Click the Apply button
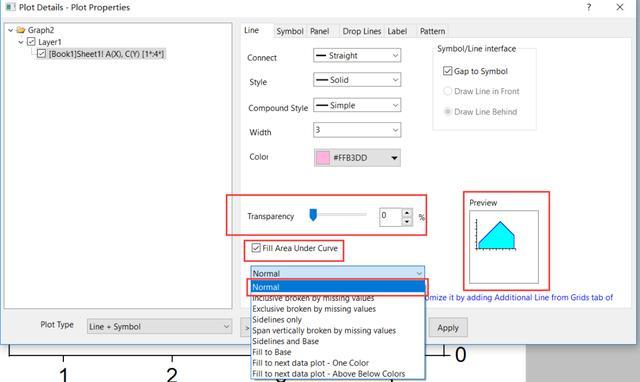This screenshot has width=640, height=382. (448, 328)
